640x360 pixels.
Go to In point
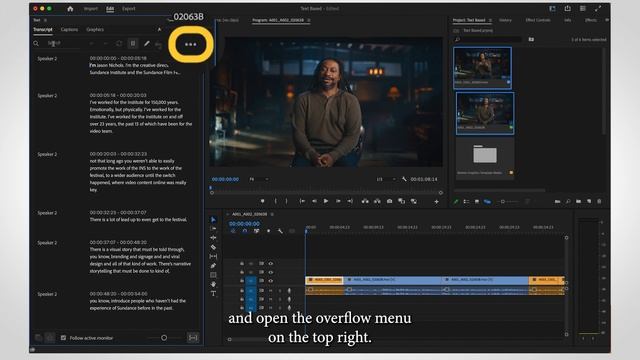pos(302,201)
